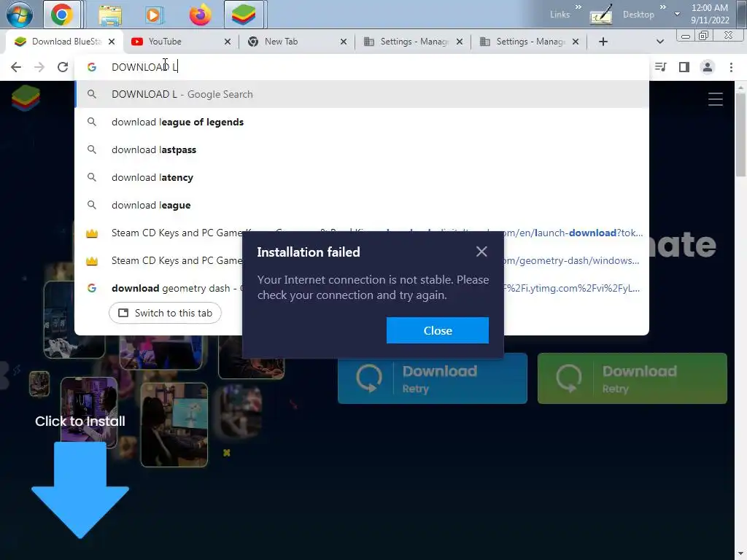Open the BlueStacks hamburger menu
This screenshot has height=560, width=747.
pos(715,99)
